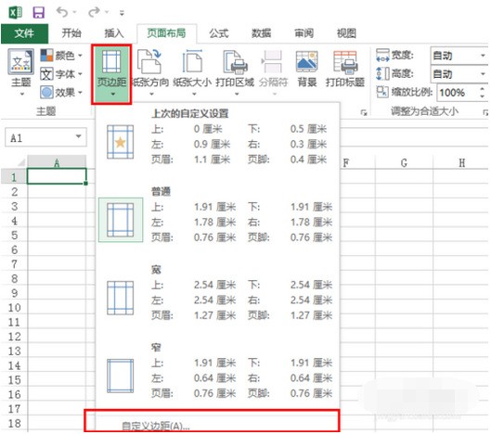Open the Name Box dropdown arrow

(x=78, y=136)
